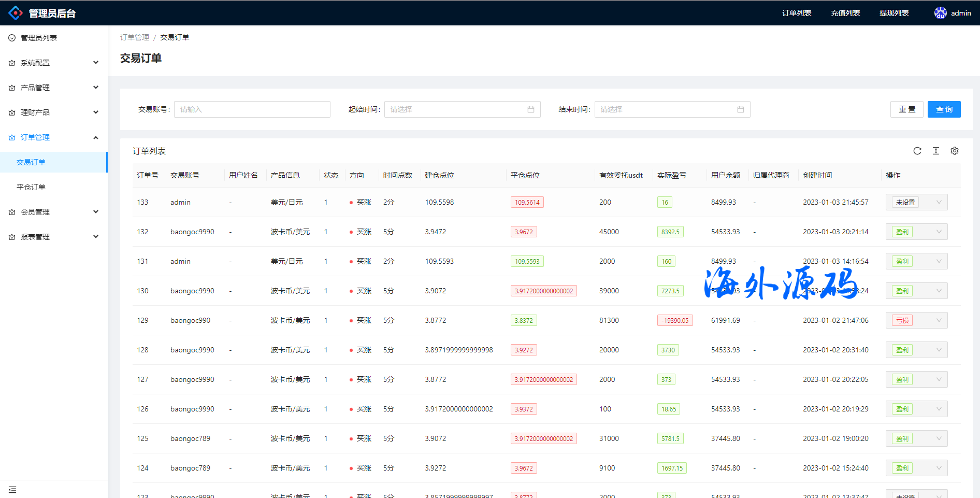The width and height of the screenshot is (980, 498).
Task: Open the table density icon
Action: [936, 151]
